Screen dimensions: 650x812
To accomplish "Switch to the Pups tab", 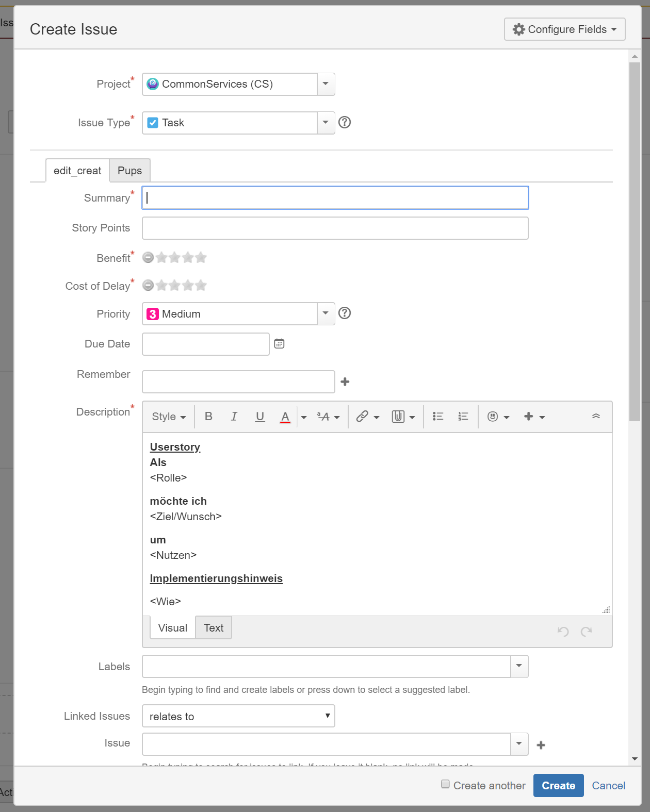I will click(129, 171).
